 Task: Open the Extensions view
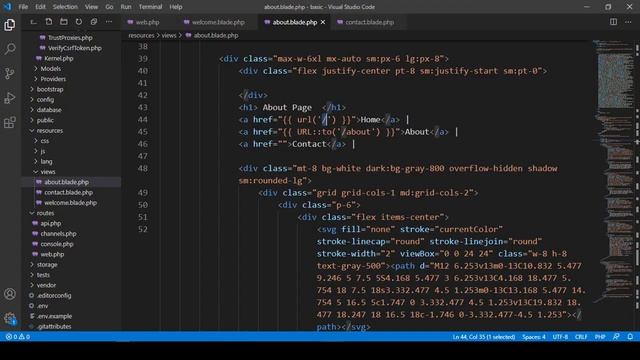(x=10, y=122)
